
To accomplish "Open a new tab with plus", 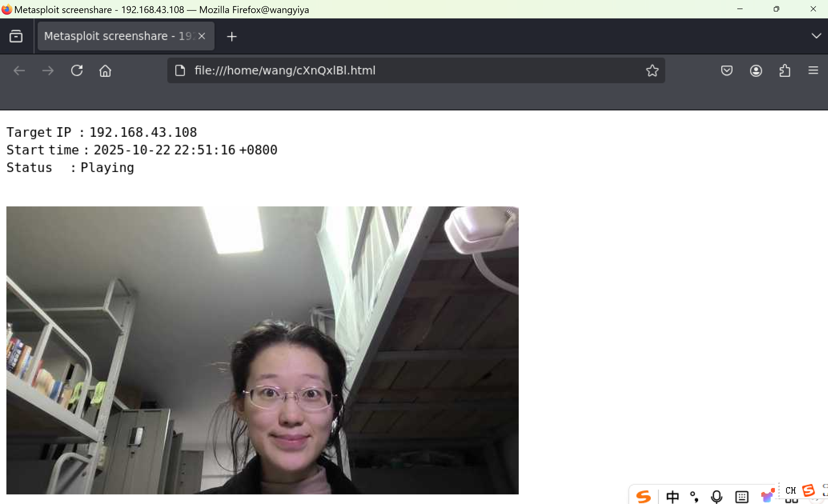I will 232,36.
